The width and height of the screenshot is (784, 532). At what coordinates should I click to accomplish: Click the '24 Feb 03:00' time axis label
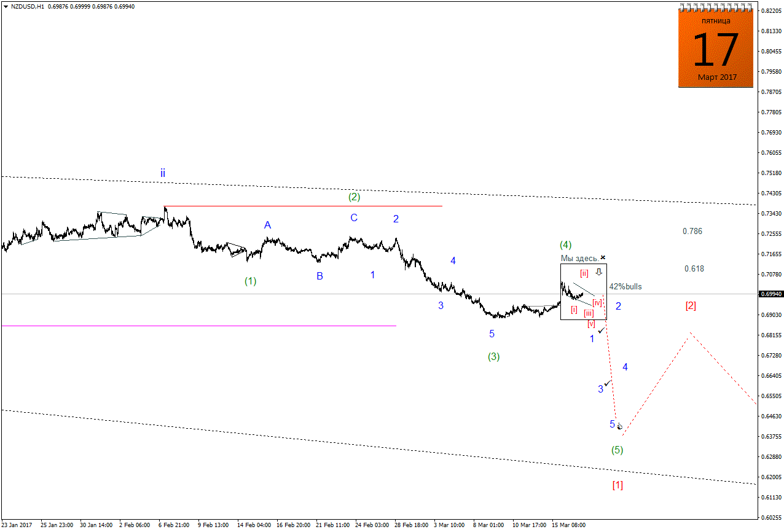[x=372, y=526]
